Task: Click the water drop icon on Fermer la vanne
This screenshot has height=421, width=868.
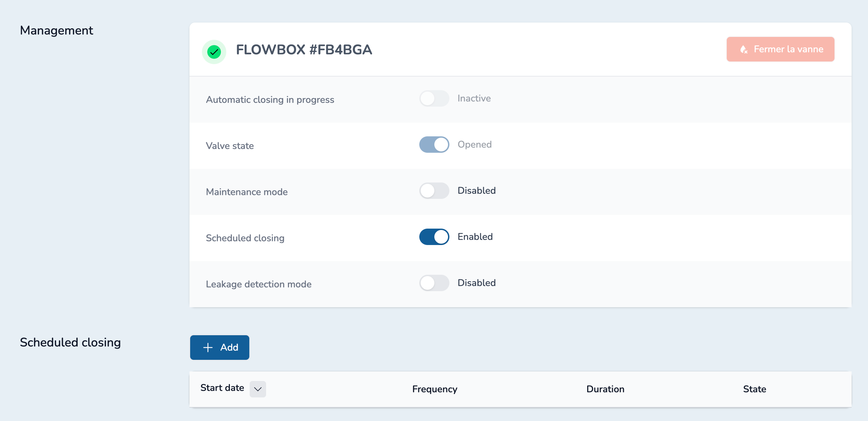Action: [x=744, y=50]
